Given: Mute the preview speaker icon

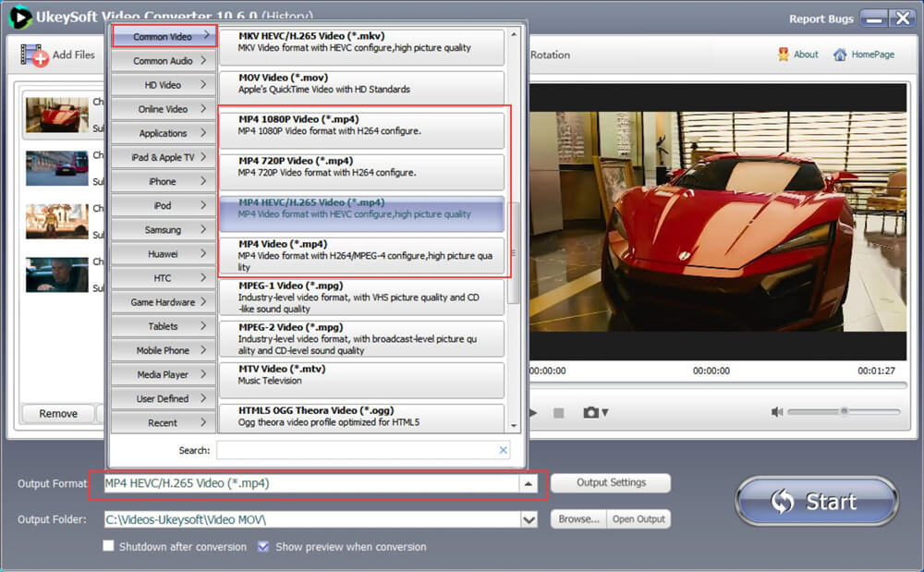Looking at the screenshot, I should pos(777,412).
